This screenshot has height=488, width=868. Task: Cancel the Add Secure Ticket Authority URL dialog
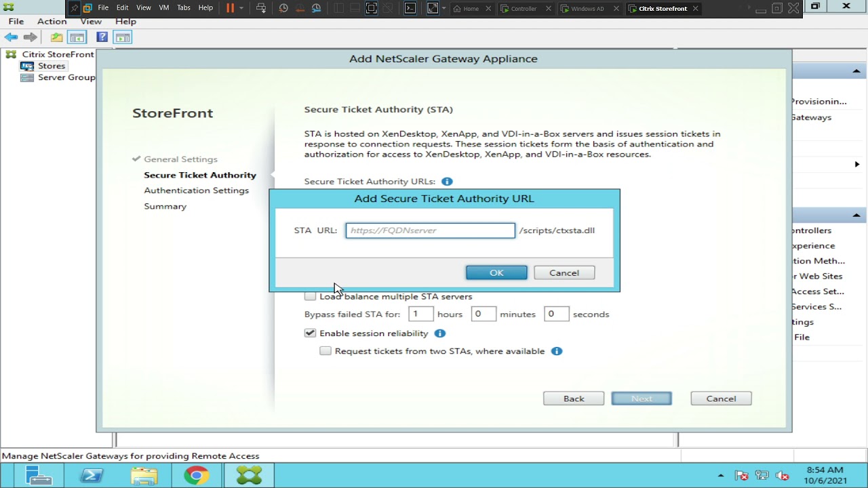tap(564, 272)
